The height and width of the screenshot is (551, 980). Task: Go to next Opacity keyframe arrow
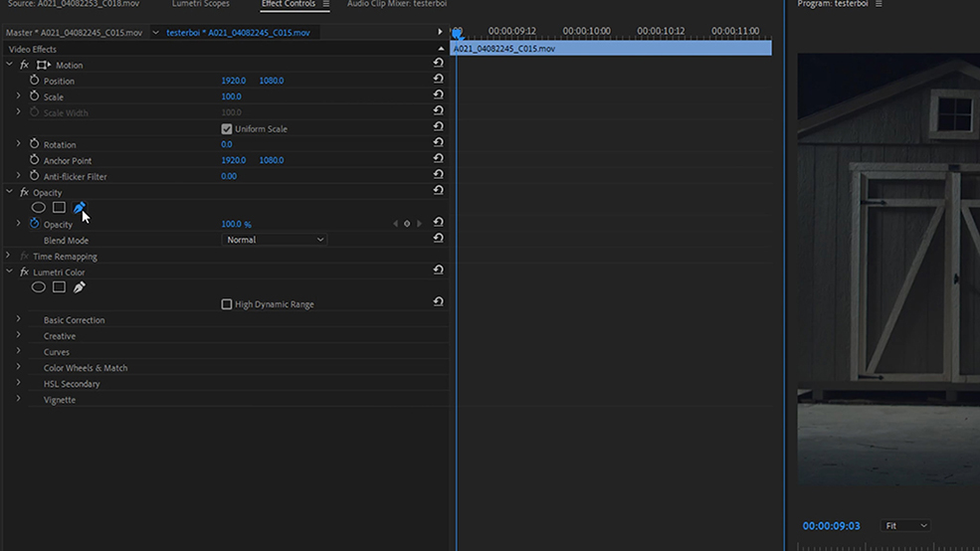point(420,224)
